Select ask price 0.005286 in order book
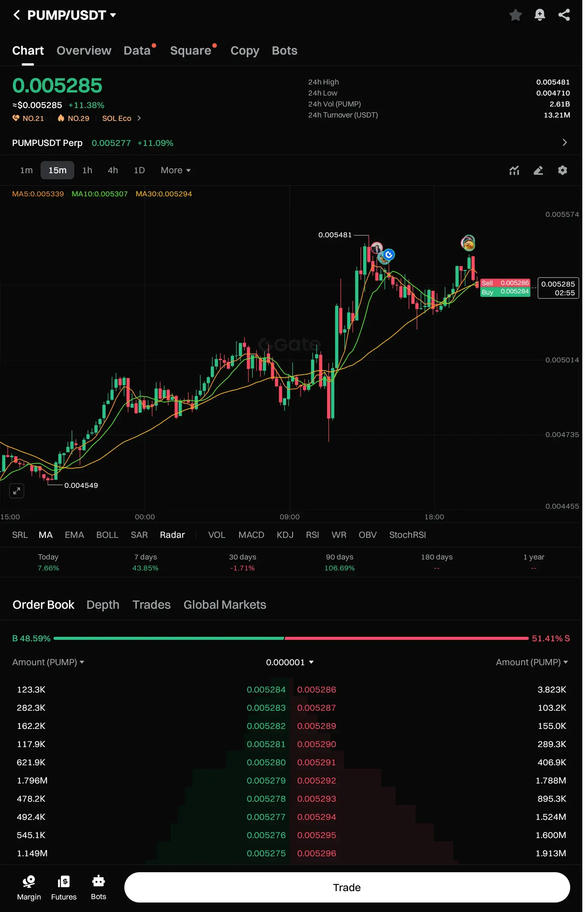588x912 pixels. pos(317,689)
